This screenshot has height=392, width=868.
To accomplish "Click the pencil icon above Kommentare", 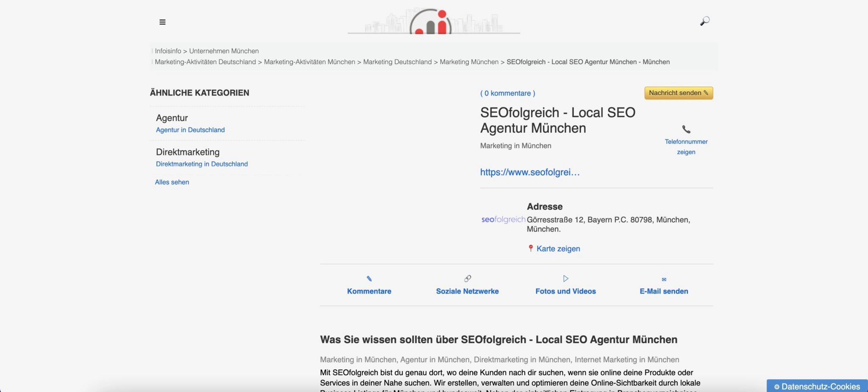I will (369, 279).
